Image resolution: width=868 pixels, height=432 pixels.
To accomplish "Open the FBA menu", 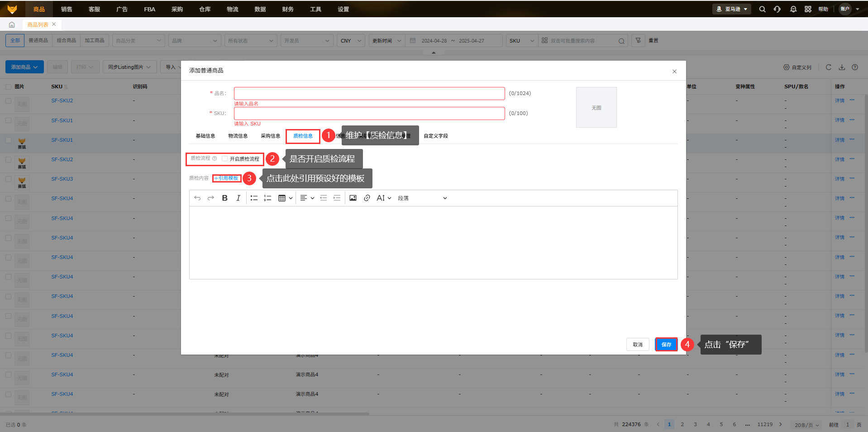I will click(x=149, y=9).
